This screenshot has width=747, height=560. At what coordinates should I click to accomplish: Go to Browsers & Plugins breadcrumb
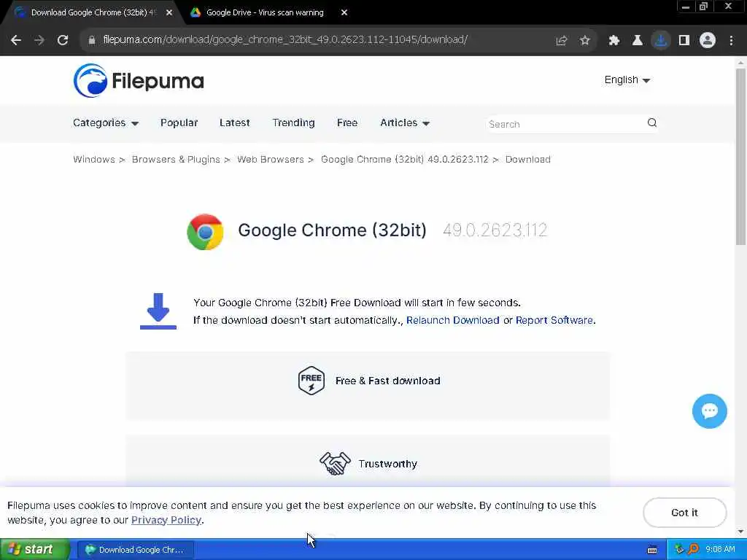point(176,160)
